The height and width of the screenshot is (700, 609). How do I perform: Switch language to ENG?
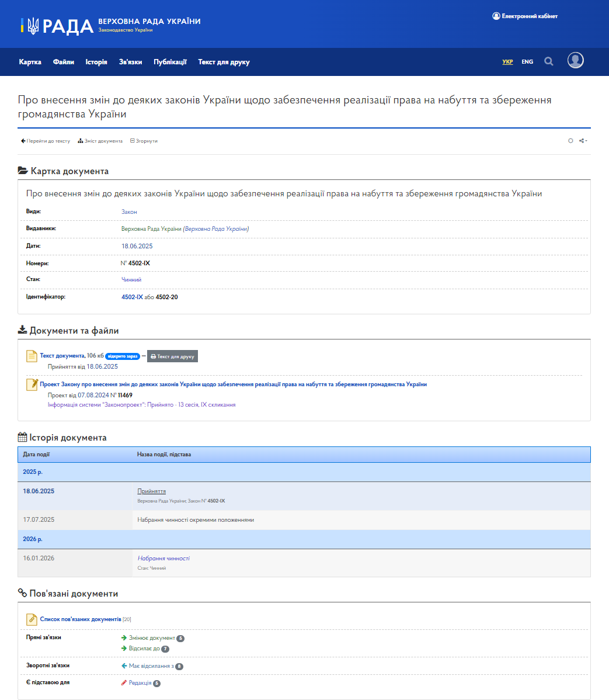tap(527, 61)
